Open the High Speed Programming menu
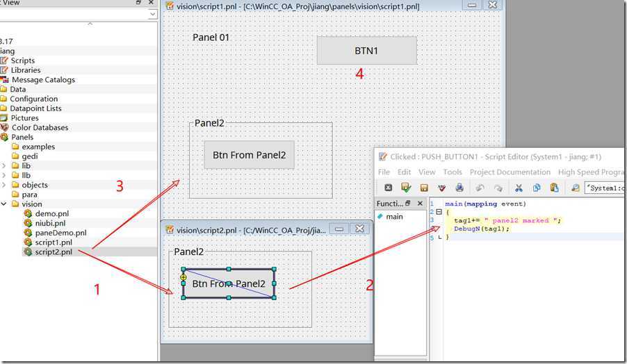The height and width of the screenshot is (364, 627). point(591,172)
